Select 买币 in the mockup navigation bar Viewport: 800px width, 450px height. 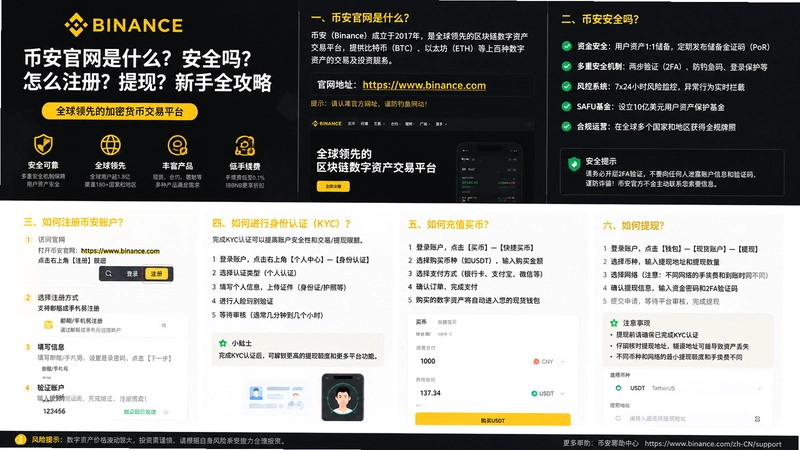pos(351,123)
